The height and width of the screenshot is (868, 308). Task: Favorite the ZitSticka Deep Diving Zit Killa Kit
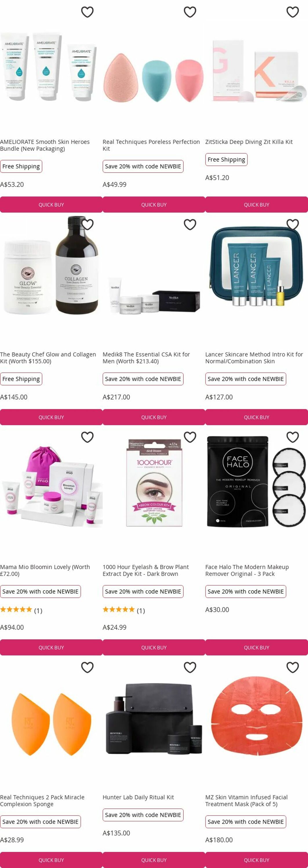(292, 12)
